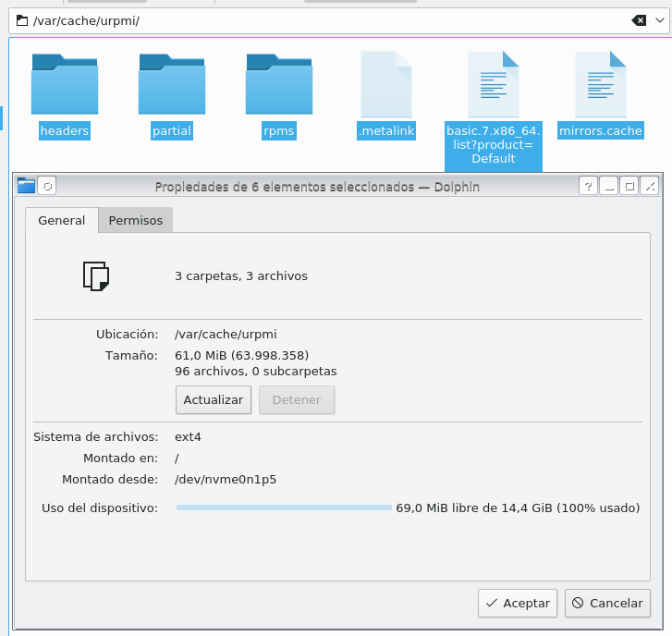The image size is (672, 636).
Task: Clear the location bar text
Action: click(639, 20)
